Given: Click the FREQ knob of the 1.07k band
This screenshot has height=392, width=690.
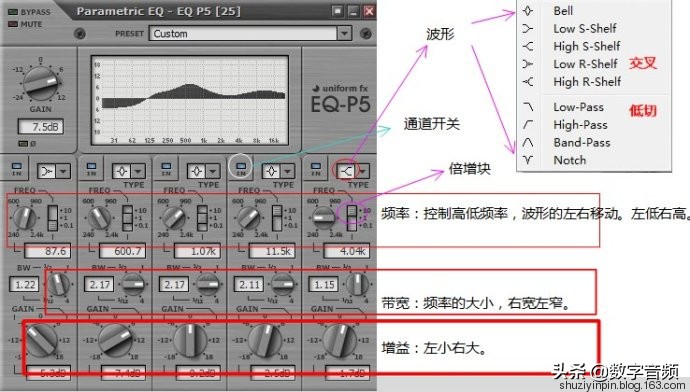Looking at the screenshot, I should 174,218.
